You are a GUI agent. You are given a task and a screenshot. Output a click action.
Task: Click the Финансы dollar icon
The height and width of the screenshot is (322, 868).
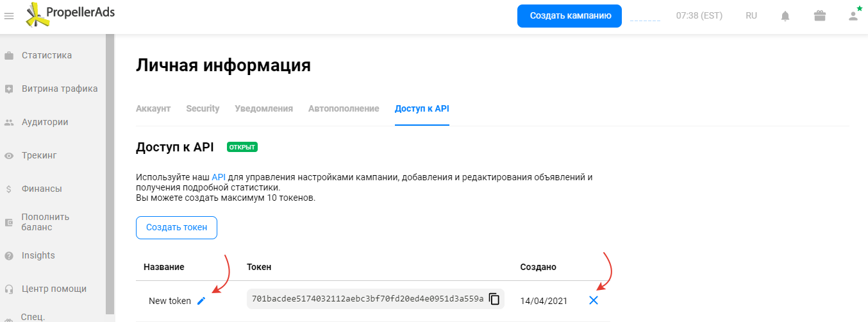click(x=9, y=189)
